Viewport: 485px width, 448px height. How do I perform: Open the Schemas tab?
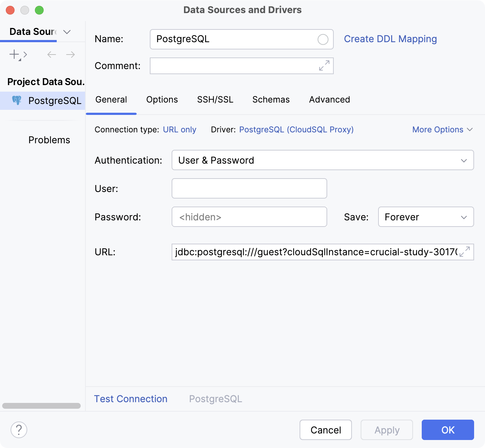(x=270, y=99)
